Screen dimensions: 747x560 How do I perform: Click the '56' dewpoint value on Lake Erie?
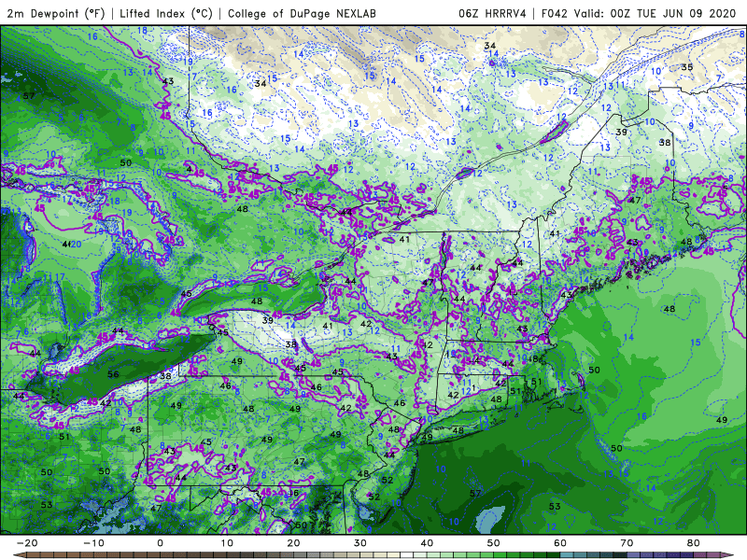tap(113, 374)
